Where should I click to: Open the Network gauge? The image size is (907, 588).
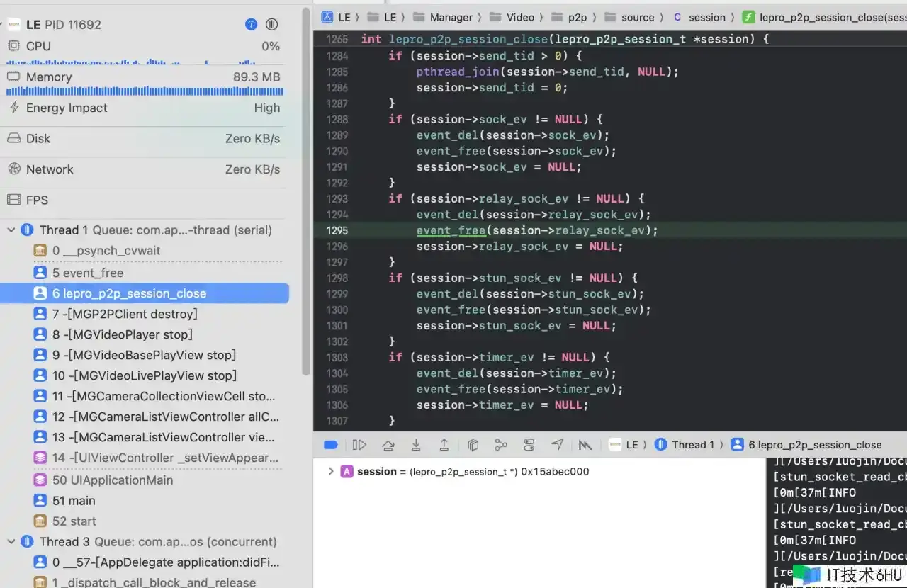tap(143, 169)
